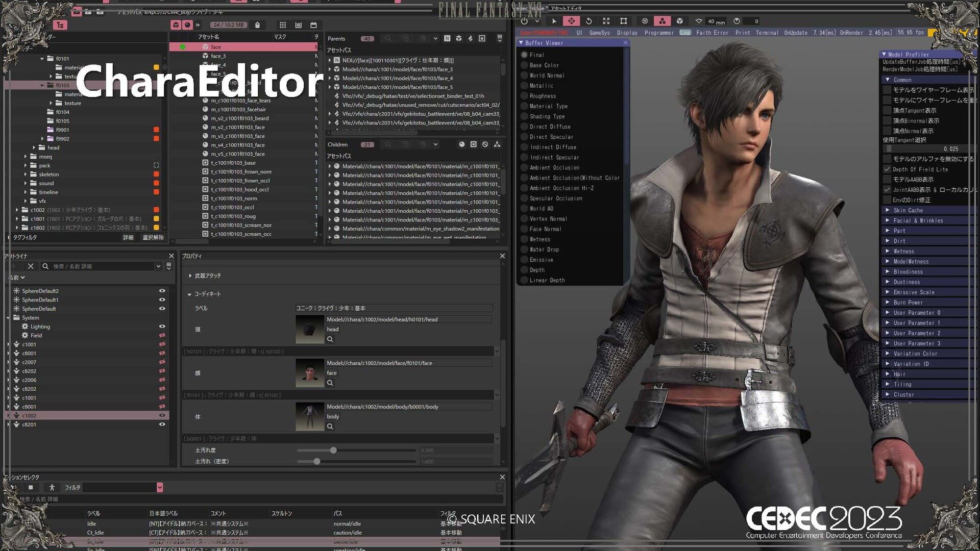Click the magnifier icon under body model
This screenshot has width=980, height=551.
point(330,427)
